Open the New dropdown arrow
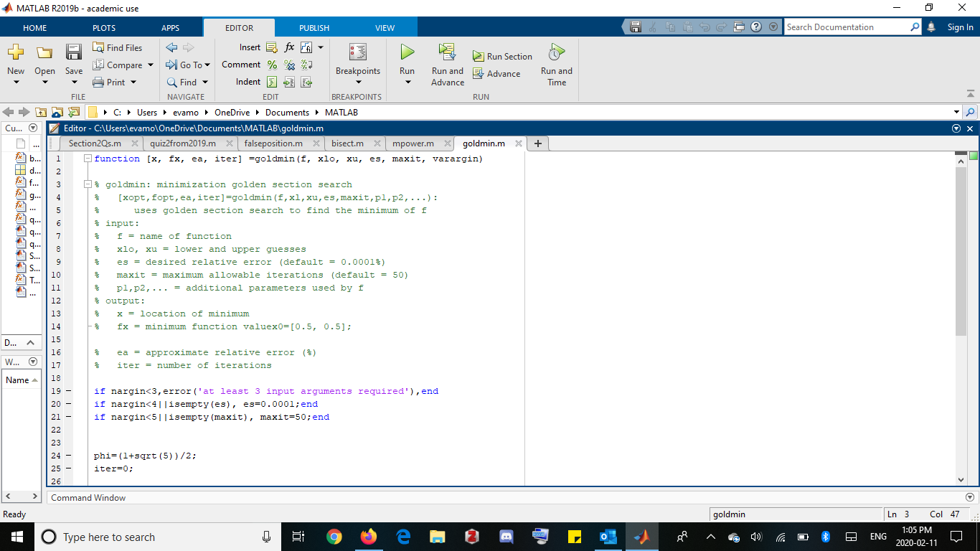The height and width of the screenshot is (551, 980). (16, 82)
